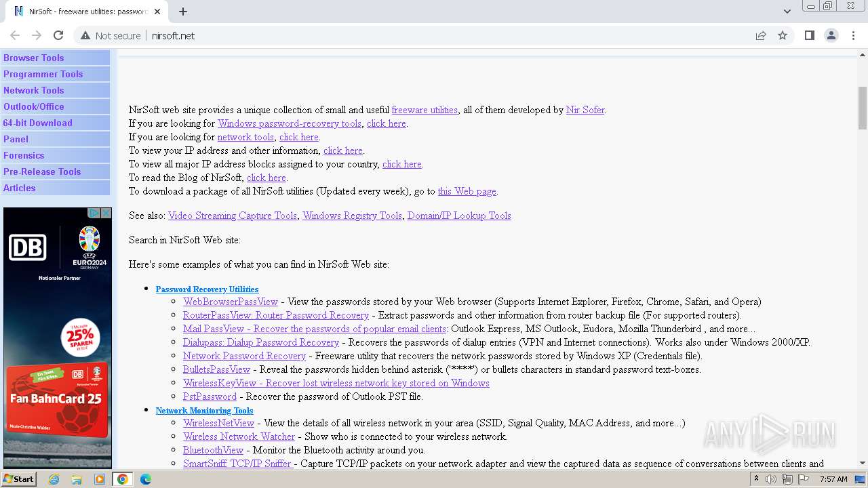
Task: Open the WebBrowserPassView link
Action: (231, 302)
